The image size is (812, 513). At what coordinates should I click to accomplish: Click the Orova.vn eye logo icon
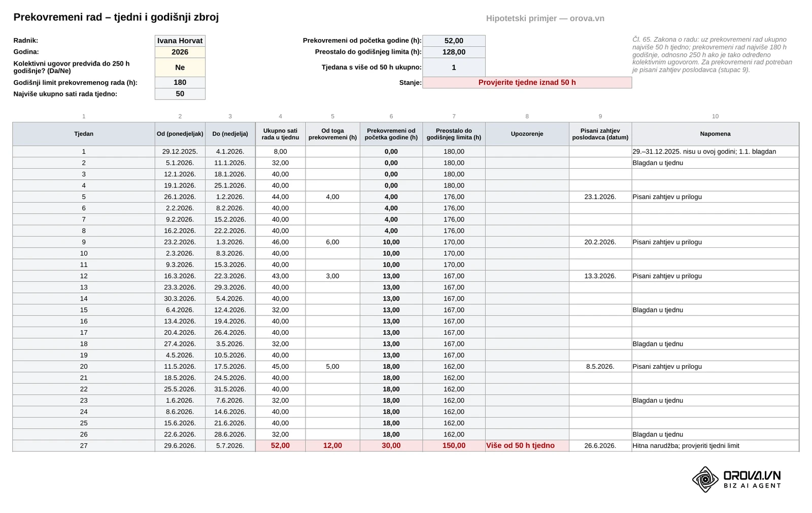click(705, 479)
